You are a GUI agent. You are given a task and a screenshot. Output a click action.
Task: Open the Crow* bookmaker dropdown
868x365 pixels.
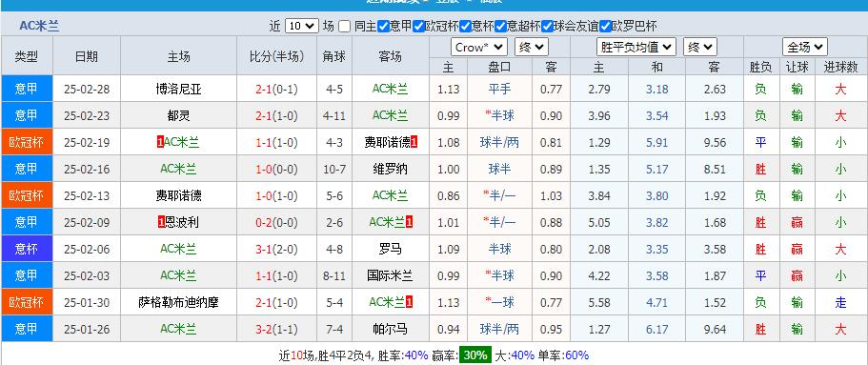click(479, 47)
